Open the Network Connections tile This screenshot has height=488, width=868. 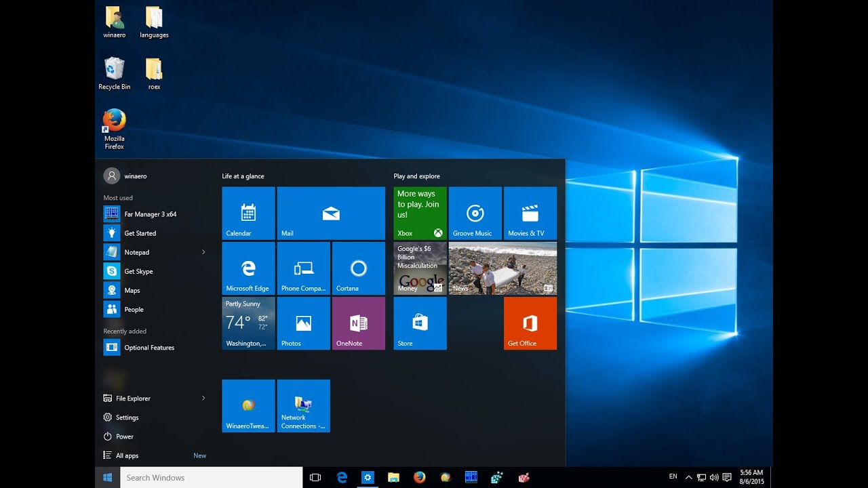click(304, 406)
